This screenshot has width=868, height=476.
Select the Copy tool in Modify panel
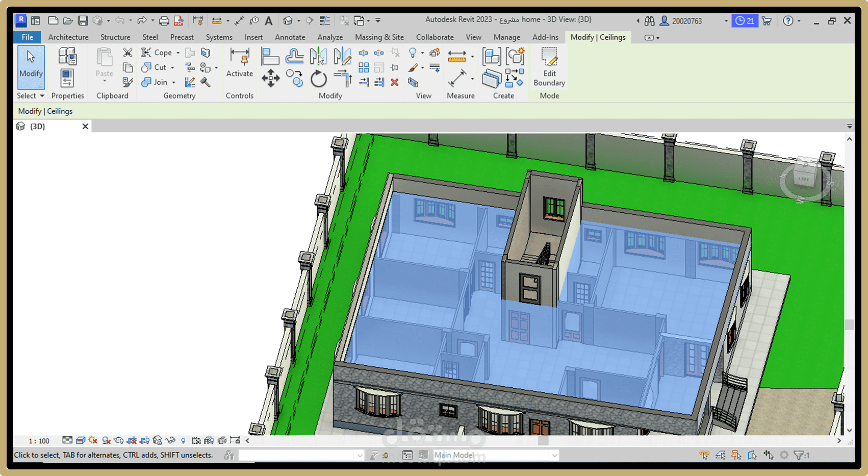[x=295, y=79]
